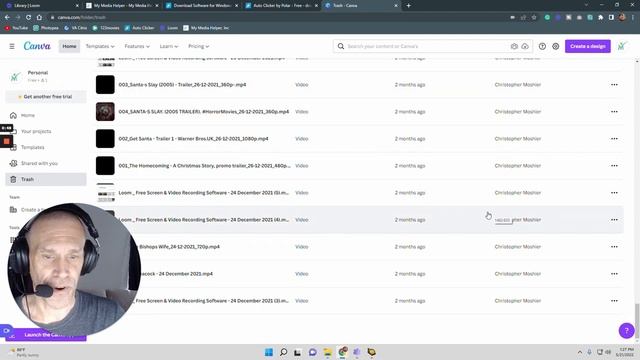
Task: Switch to the My Media Helper browser tab
Action: pyautogui.click(x=122, y=6)
